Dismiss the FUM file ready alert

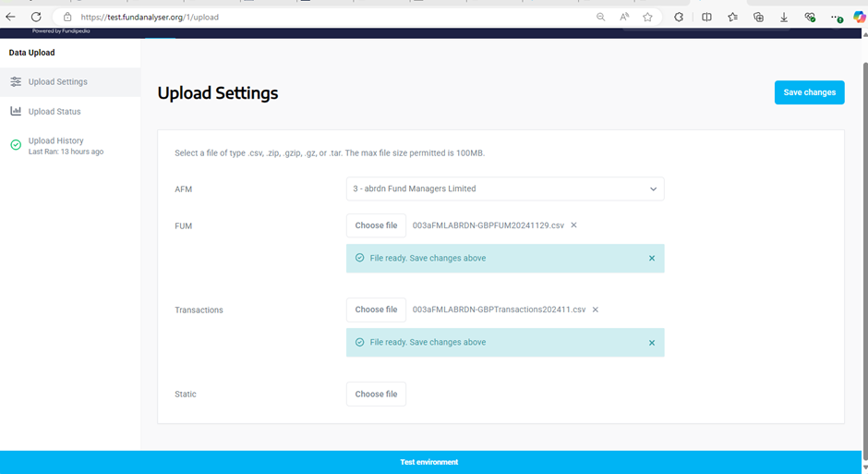pos(652,259)
